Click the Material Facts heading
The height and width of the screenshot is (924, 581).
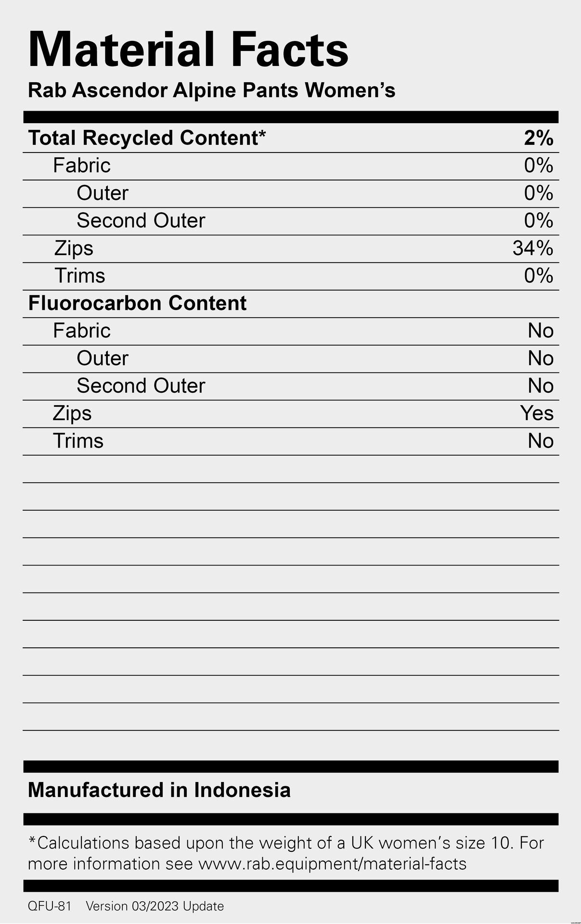(188, 50)
